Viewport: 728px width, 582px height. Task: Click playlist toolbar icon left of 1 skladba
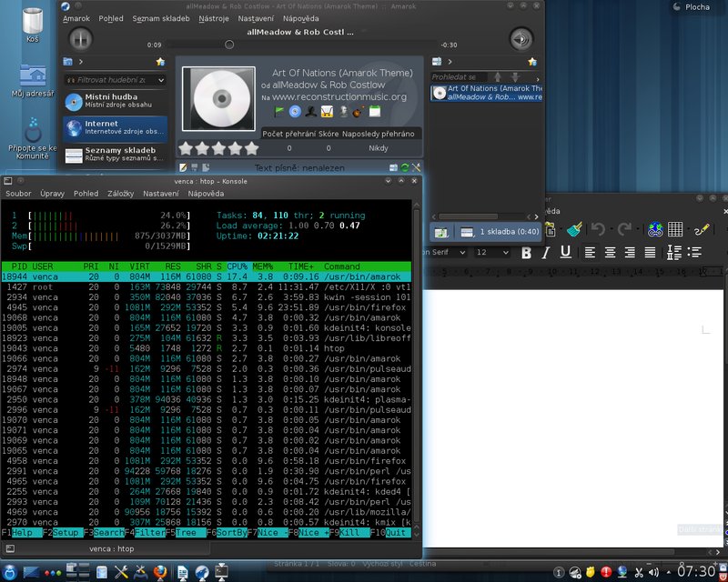(467, 232)
